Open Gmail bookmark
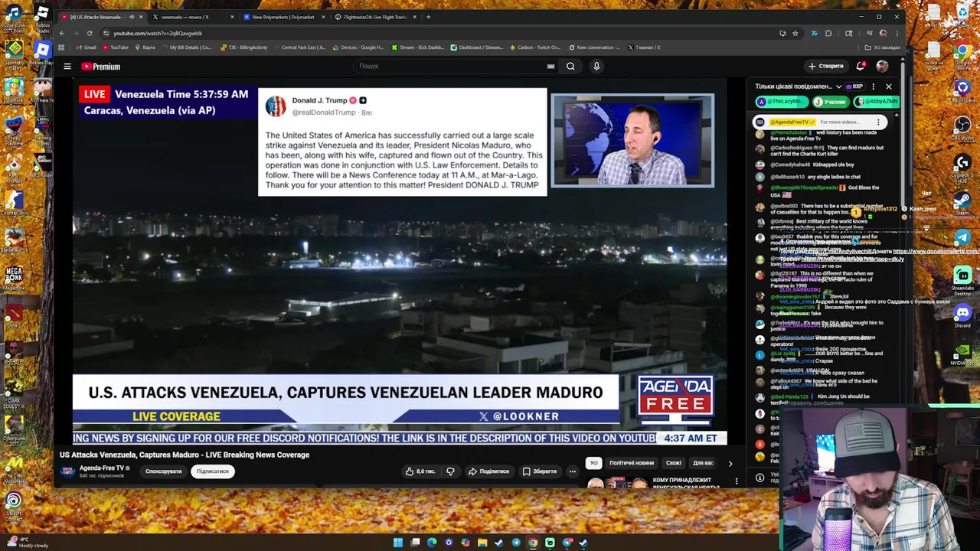 [86, 47]
